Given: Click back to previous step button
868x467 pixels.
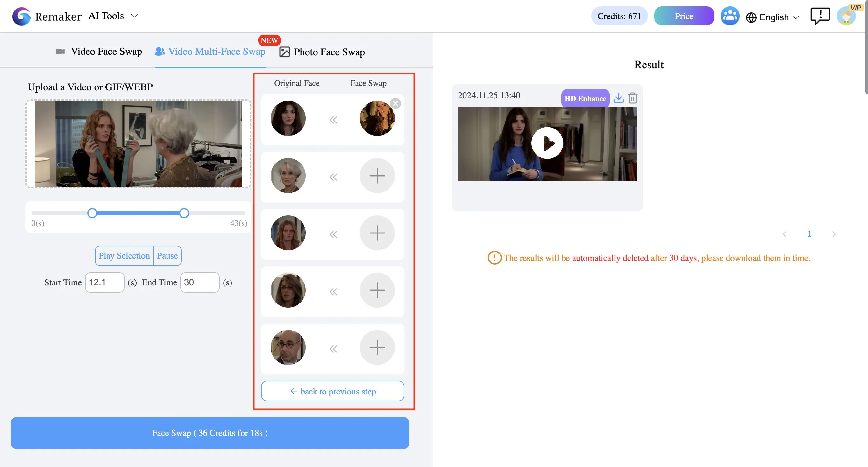Looking at the screenshot, I should point(332,391).
